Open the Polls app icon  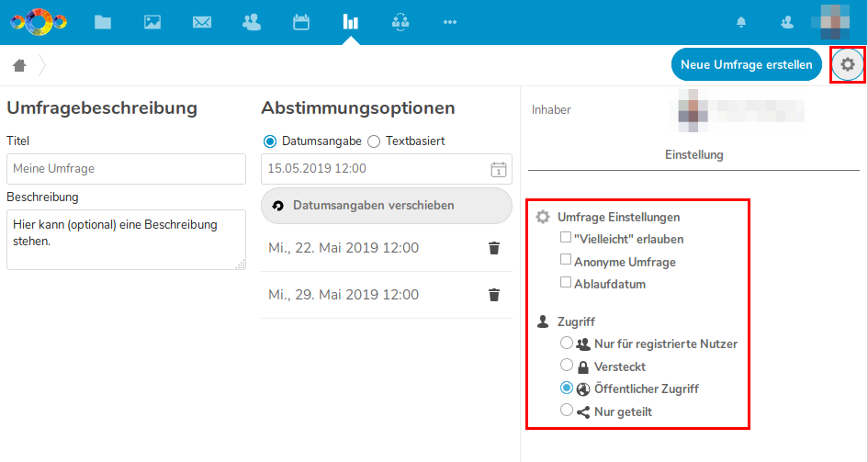pos(350,22)
